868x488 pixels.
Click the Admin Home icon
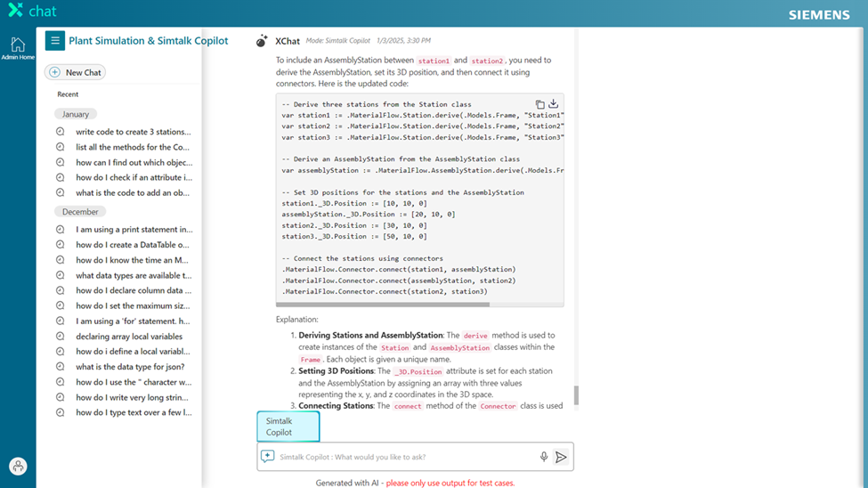[18, 45]
